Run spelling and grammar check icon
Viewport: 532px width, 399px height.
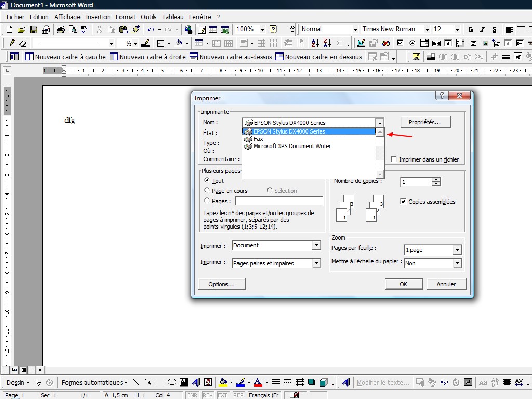[x=85, y=30]
